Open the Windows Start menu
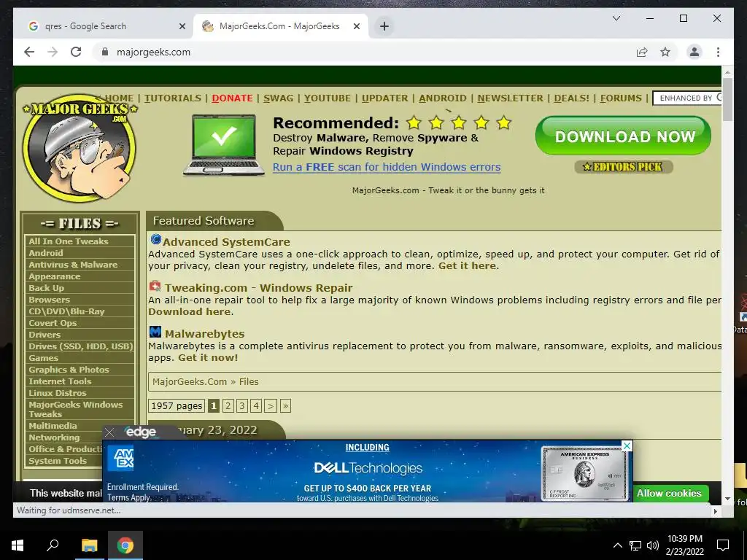Screen dimensions: 747x560 (x=18, y=545)
